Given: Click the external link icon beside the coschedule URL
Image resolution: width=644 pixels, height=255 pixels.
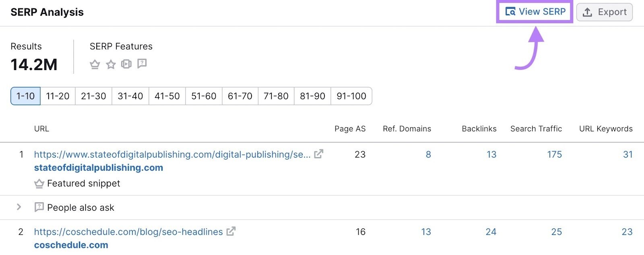Looking at the screenshot, I should click(x=231, y=232).
